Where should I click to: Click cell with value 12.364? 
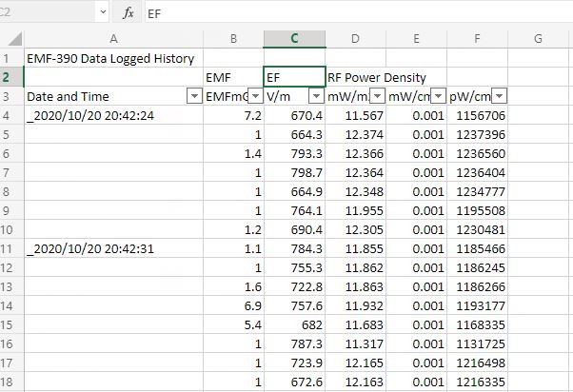coord(355,172)
